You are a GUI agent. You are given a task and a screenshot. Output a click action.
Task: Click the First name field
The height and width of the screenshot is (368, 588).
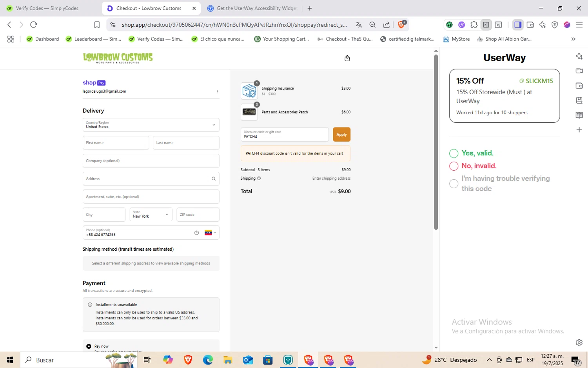(x=116, y=143)
